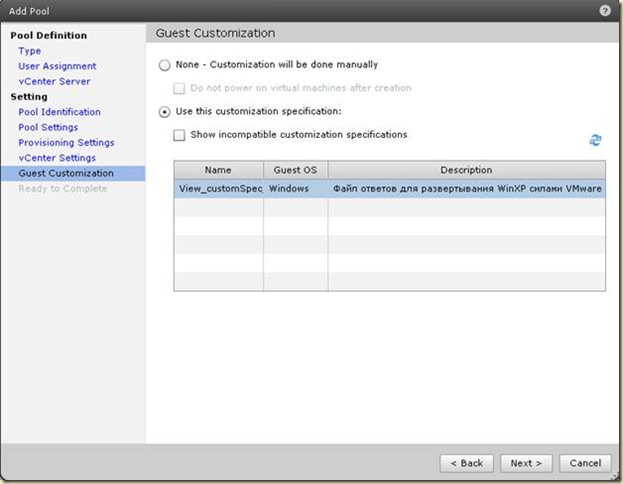Click the Description column header

(x=466, y=170)
